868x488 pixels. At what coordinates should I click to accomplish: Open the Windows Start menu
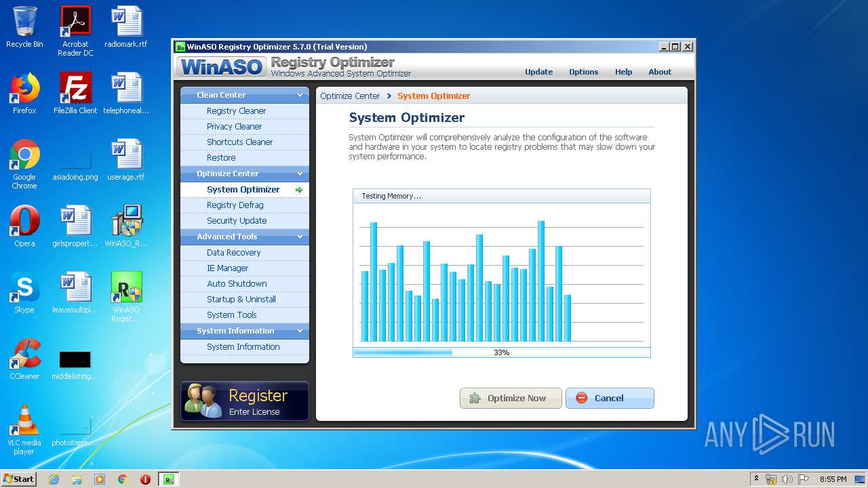tap(19, 479)
